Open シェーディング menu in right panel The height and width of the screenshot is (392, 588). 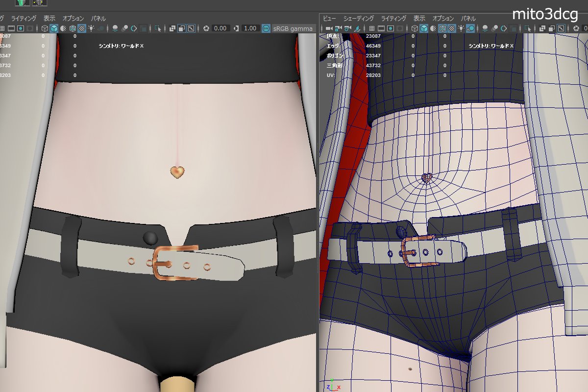[359, 18]
